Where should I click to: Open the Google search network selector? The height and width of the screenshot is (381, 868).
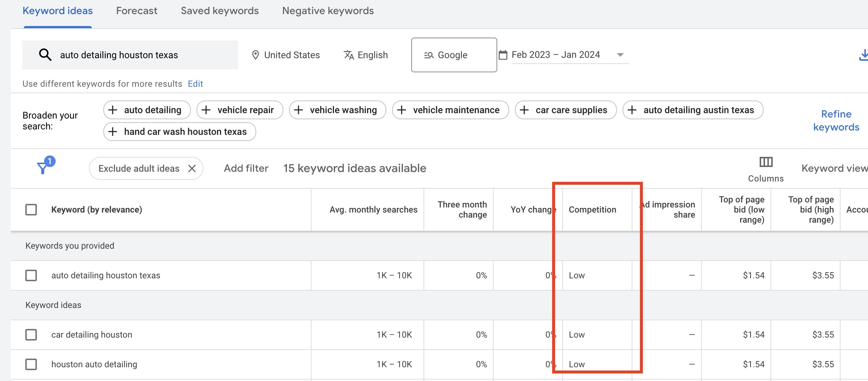(x=454, y=55)
